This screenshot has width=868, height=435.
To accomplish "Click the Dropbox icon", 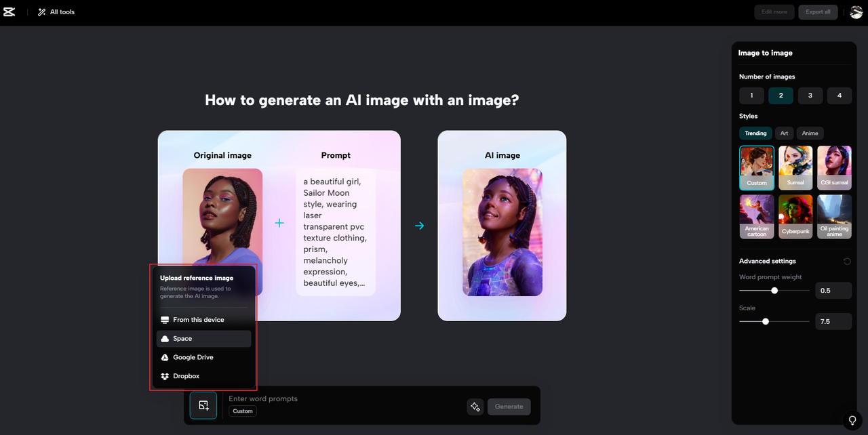I will tap(165, 376).
